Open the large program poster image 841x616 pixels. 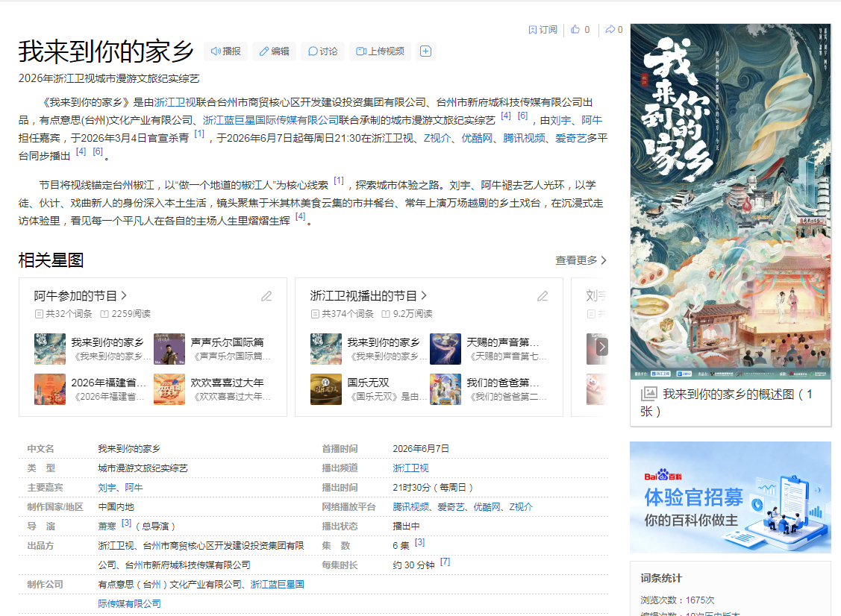[731, 201]
